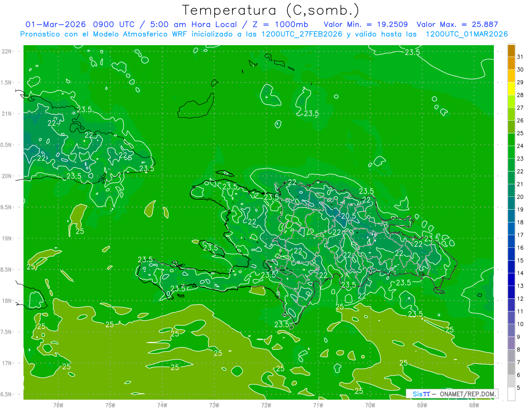
Task: Click the "20N" latitude axis label
Action: (x=7, y=176)
